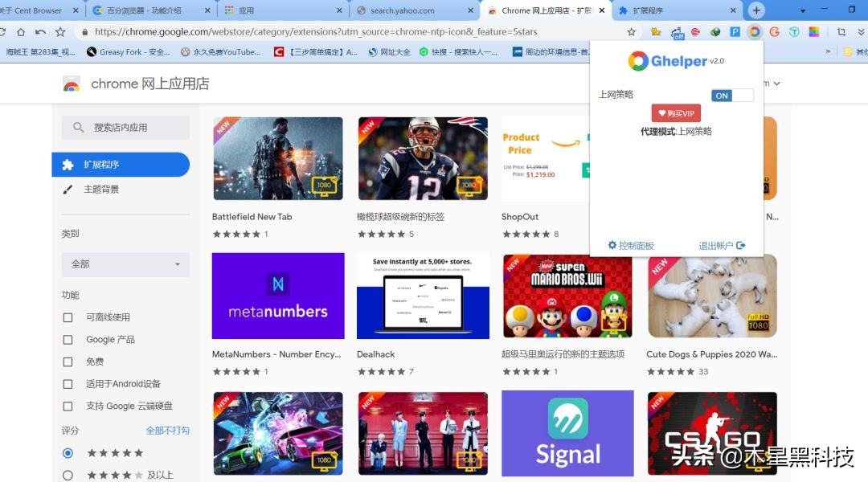This screenshot has height=482, width=868.
Task: Open Battlefield New Tab extension thumbnail
Action: 278,158
